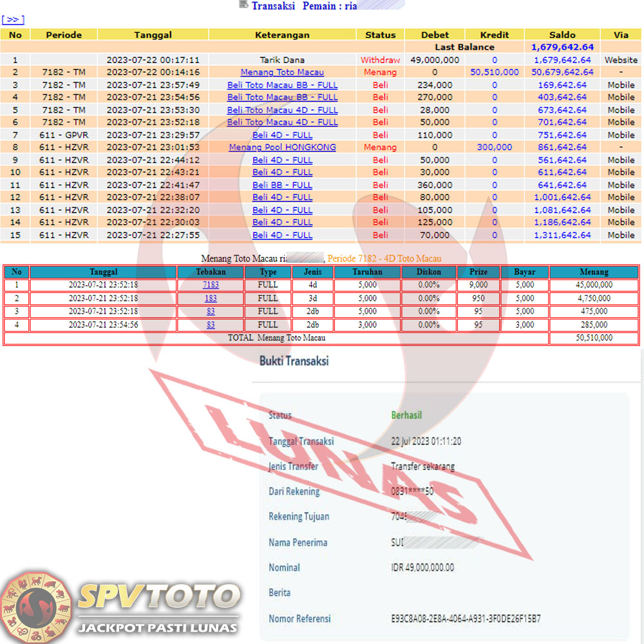Click the 183 tebakan link
Screen dimensions: 644x644
click(211, 298)
